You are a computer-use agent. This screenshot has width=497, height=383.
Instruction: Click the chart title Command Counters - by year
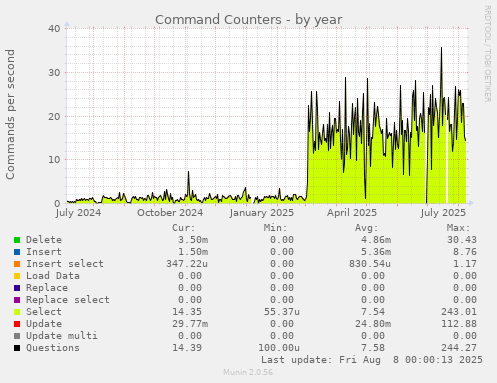pyautogui.click(x=249, y=20)
